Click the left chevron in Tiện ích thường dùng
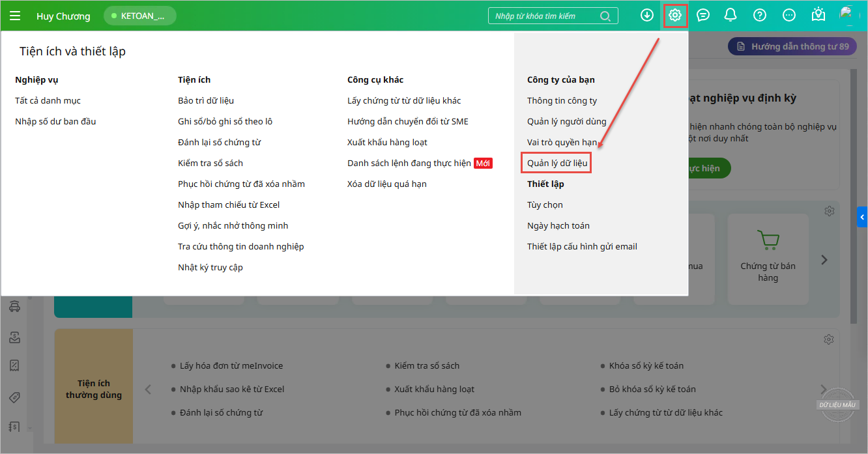 coord(148,390)
